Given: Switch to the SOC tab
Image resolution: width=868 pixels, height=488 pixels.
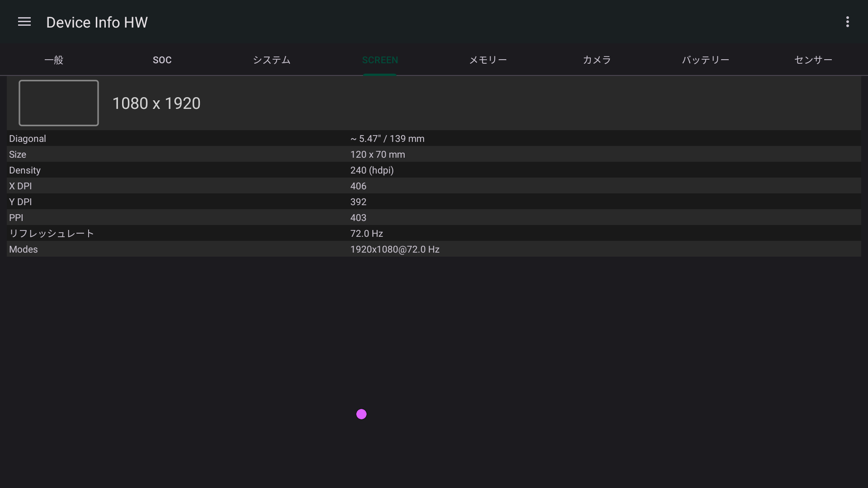Looking at the screenshot, I should pos(162,60).
